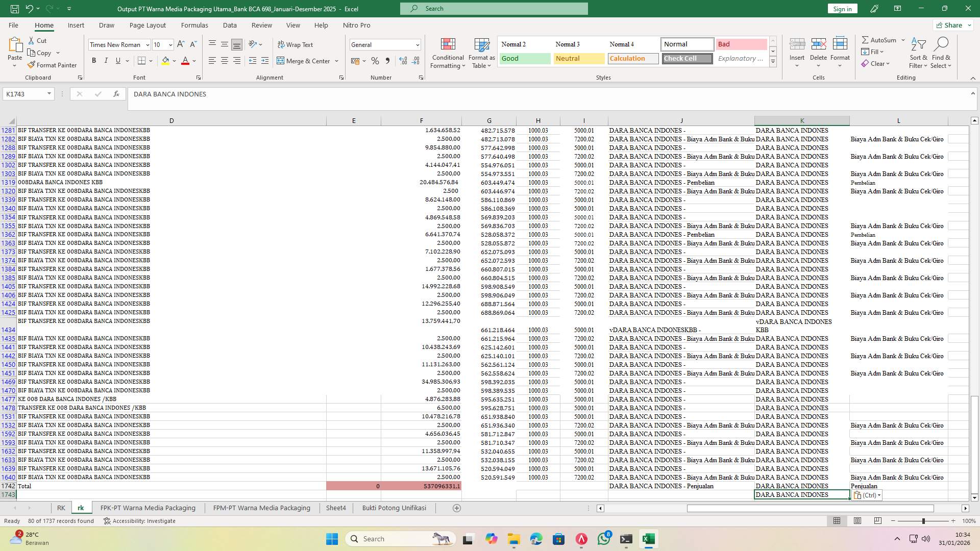Select the Center alignment icon
The width and height of the screenshot is (980, 551).
(224, 60)
